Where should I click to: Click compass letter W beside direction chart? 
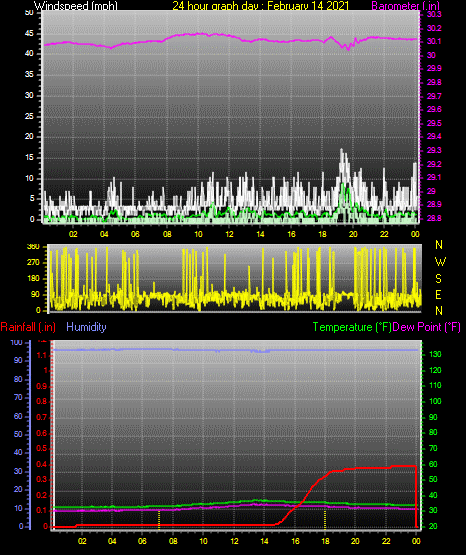[440, 262]
